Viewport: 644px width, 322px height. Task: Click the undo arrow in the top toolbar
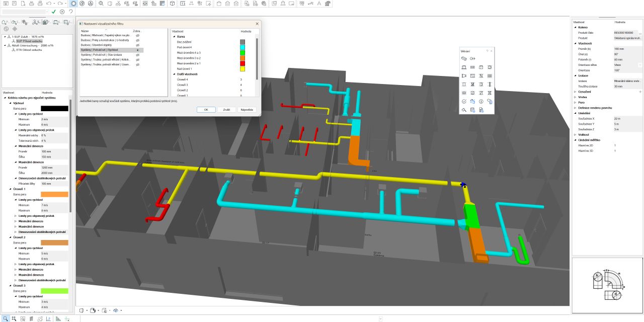tap(49, 4)
